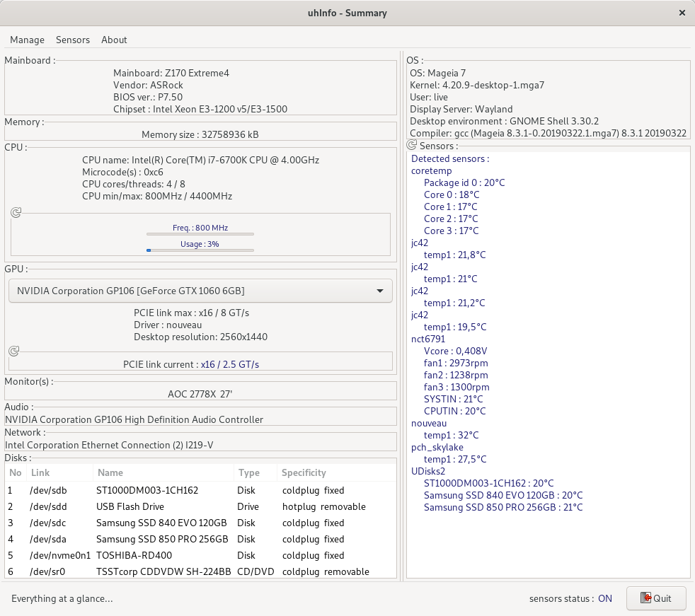Click the Intel Ethernet Connection I219-V entry
The image size is (695, 616).
pyautogui.click(x=109, y=445)
